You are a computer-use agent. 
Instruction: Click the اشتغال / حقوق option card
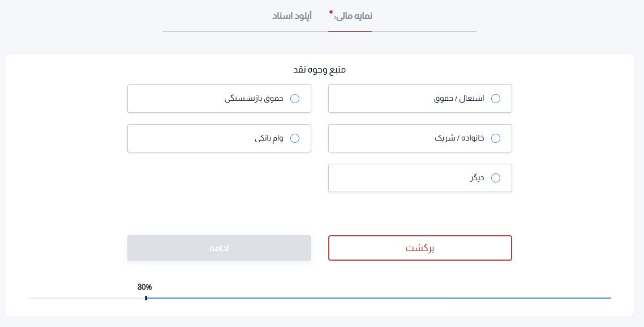click(420, 98)
